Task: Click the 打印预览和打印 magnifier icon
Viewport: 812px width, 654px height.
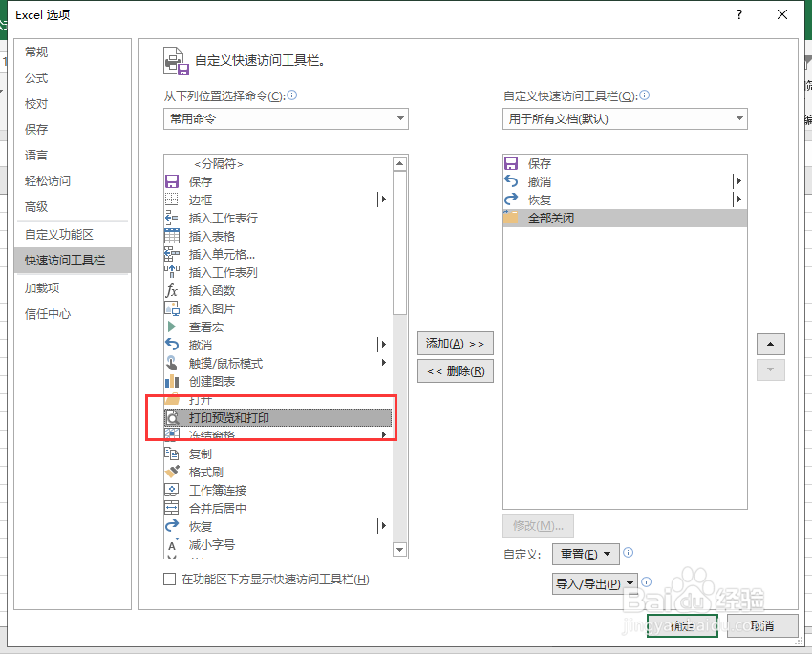Action: [172, 417]
